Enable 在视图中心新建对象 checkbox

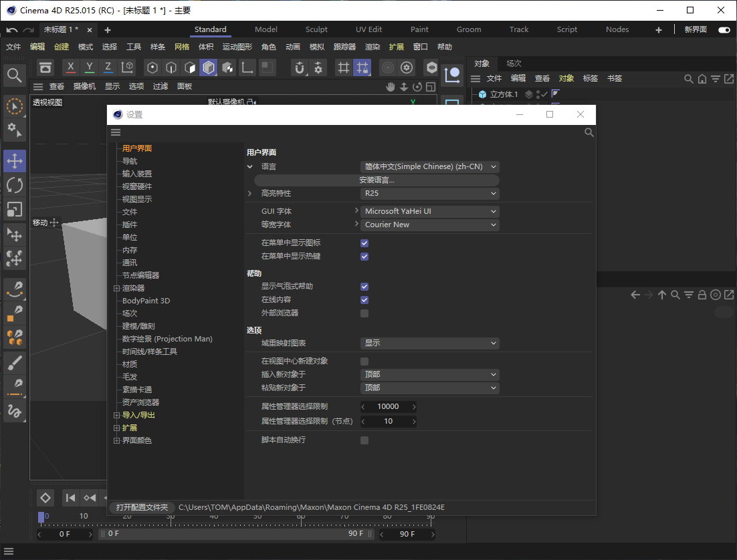click(364, 362)
